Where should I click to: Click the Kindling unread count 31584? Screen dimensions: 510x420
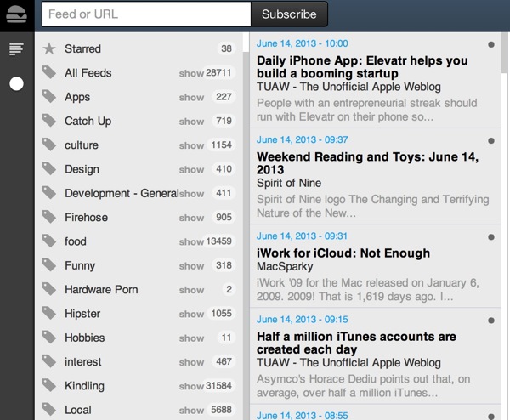coord(218,385)
